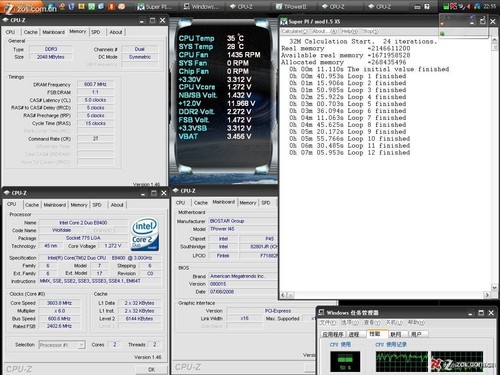Select SPD tab in CPU-Z motherboard window
The image size is (500, 375).
[x=266, y=203]
